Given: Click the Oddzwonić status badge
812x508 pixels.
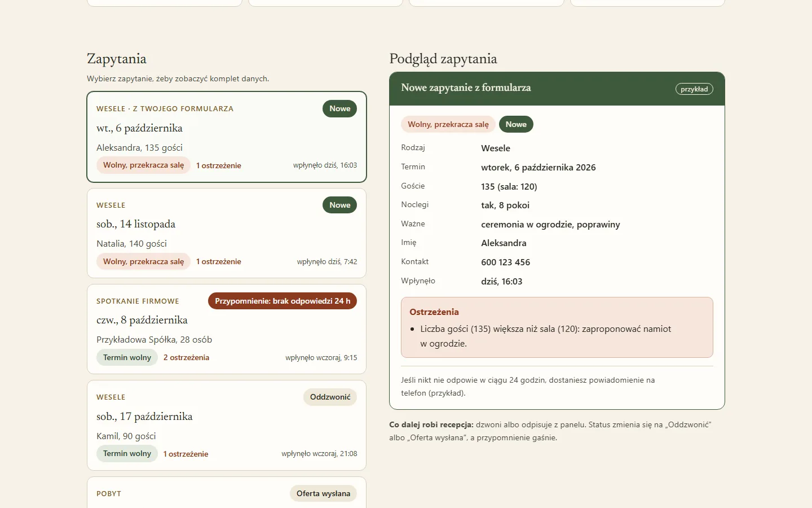Looking at the screenshot, I should 330,397.
